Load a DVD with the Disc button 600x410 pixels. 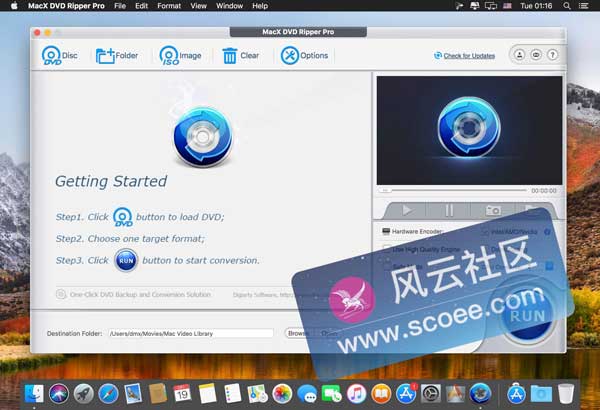(x=59, y=56)
